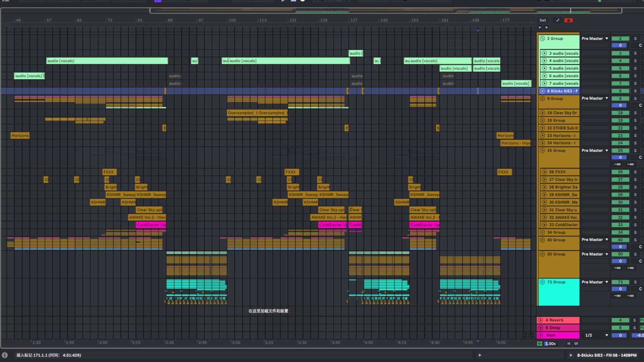Unfold the A Reverb return track

(x=541, y=320)
